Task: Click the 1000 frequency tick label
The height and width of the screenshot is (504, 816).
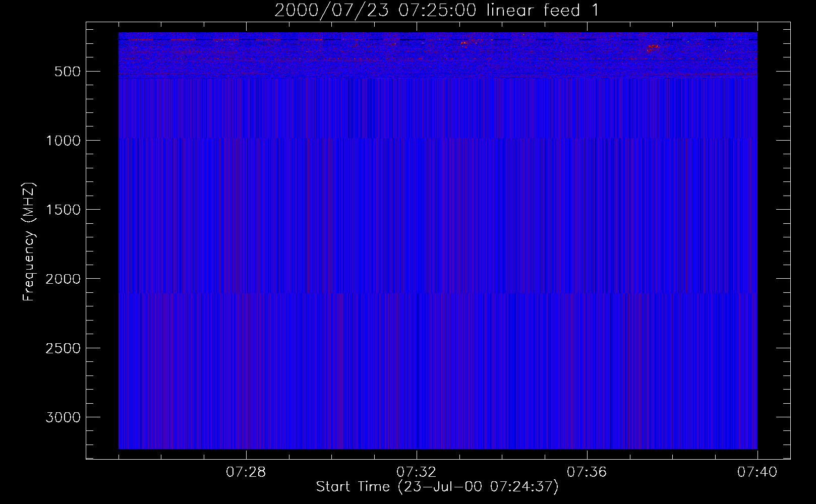Action: pos(63,141)
